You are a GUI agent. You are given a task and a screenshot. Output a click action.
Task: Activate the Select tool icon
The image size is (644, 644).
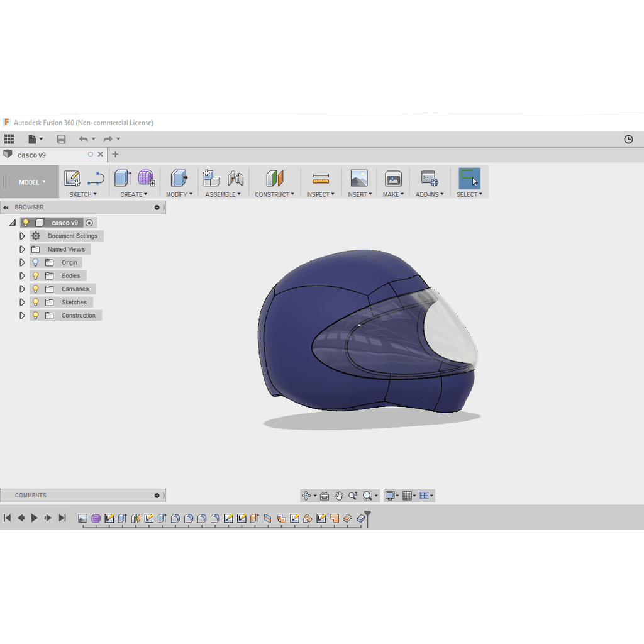(x=469, y=178)
